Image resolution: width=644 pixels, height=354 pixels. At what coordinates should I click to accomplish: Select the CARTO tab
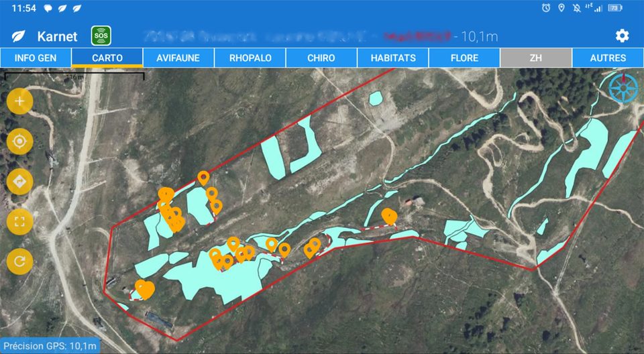point(107,58)
